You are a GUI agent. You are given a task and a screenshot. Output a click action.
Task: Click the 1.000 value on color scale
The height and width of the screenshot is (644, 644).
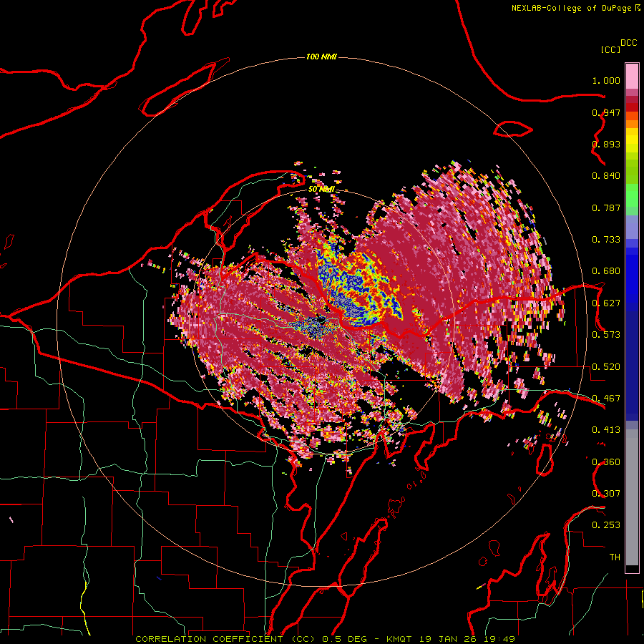606,80
